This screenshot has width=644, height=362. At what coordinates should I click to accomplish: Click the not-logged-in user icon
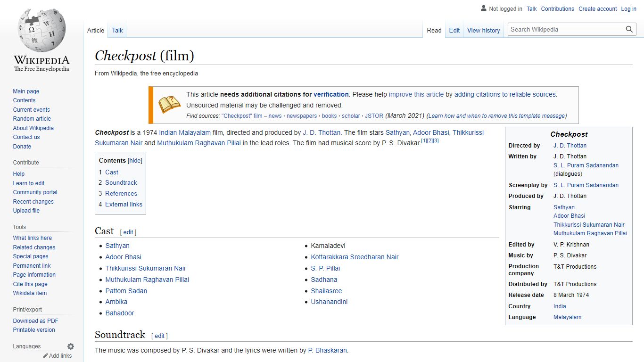(x=483, y=8)
